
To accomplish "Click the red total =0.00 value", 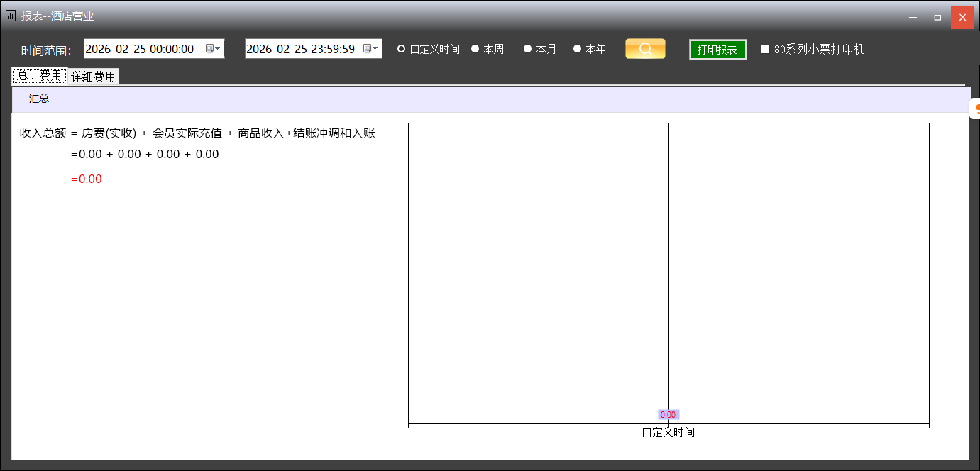I will click(x=87, y=179).
